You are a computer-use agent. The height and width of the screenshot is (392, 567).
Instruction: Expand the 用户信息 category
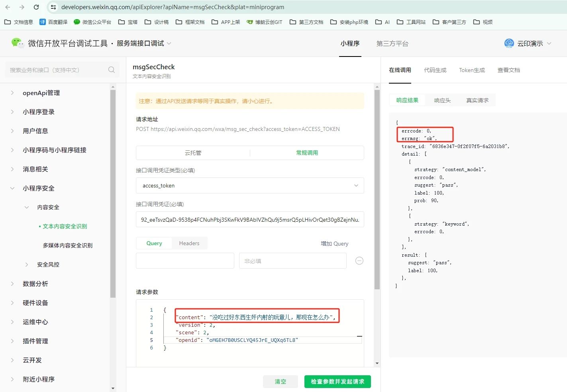(12, 131)
